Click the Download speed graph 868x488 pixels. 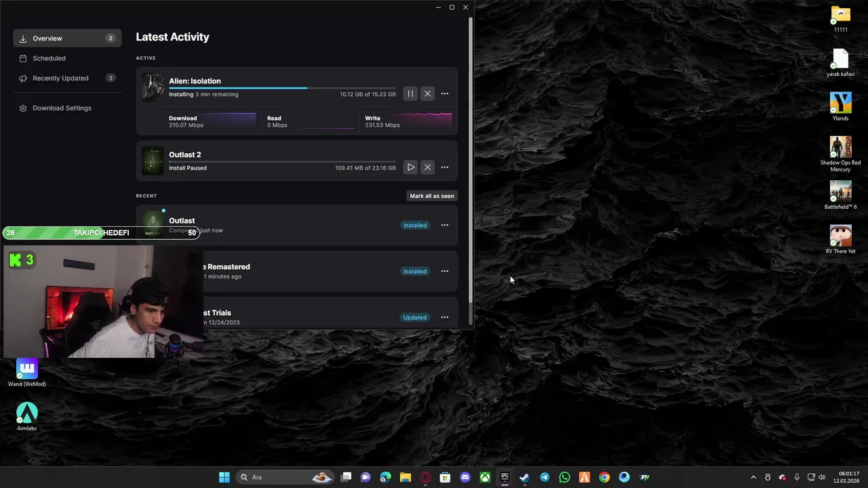coord(231,121)
